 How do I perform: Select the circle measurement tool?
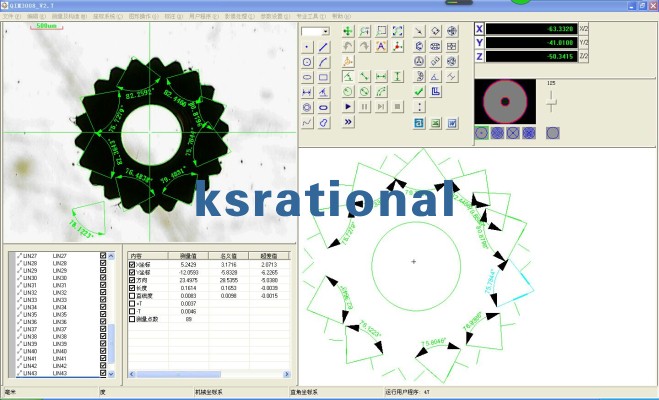tap(307, 61)
